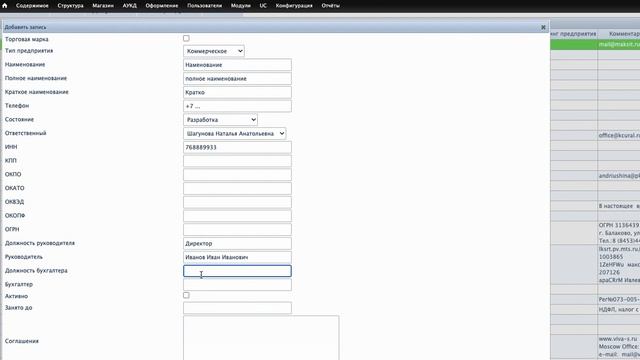Click the Занято до input field

point(237,308)
